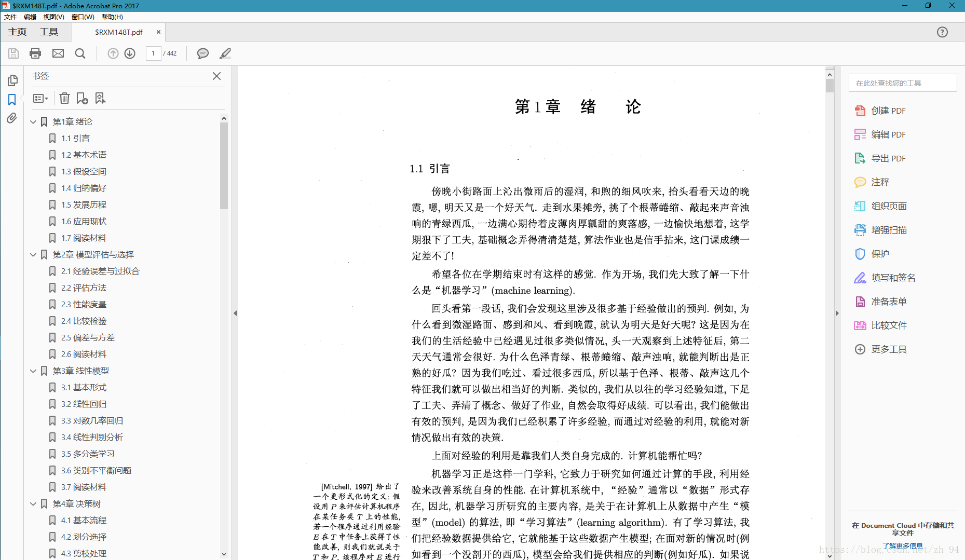Collapse the 第3章 线性模型 bookmark
This screenshot has width=965, height=560.
[x=33, y=371]
